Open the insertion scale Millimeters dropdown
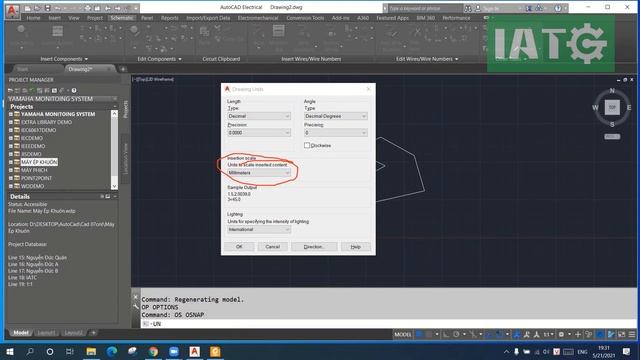 tap(259, 173)
